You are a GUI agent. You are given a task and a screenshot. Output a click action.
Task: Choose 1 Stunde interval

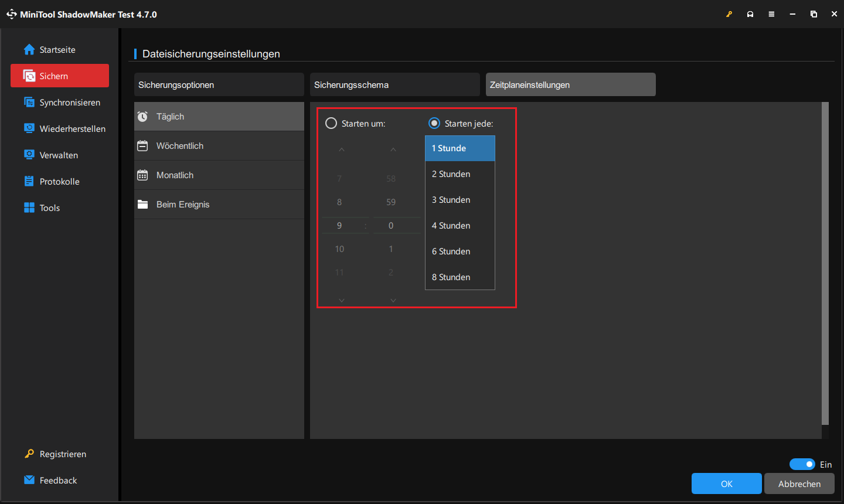click(460, 148)
